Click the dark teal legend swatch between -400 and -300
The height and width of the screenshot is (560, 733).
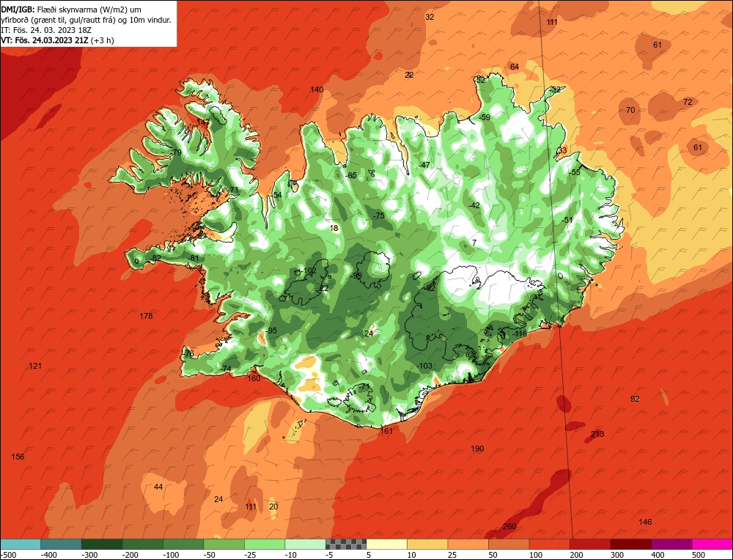[x=61, y=544]
